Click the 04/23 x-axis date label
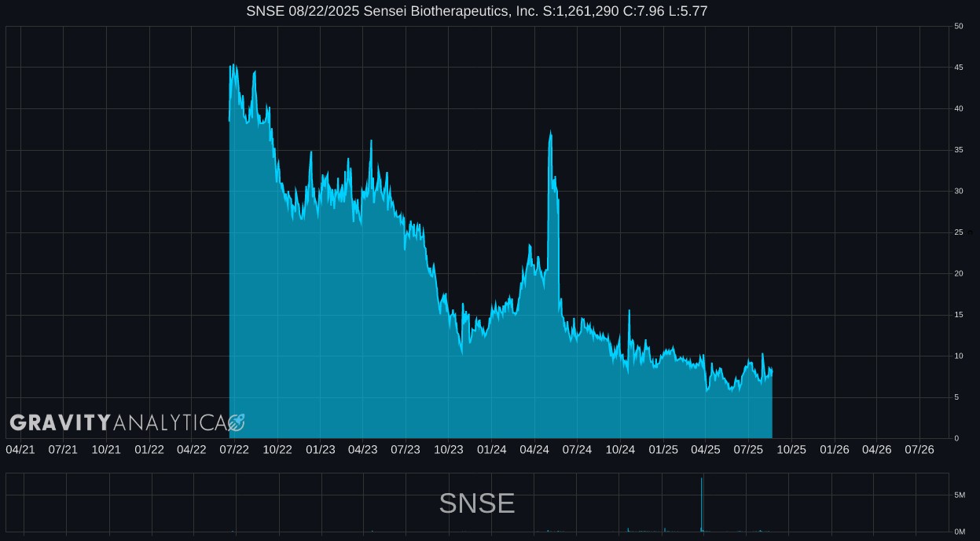Screen dimensions: 980x541 [362, 450]
